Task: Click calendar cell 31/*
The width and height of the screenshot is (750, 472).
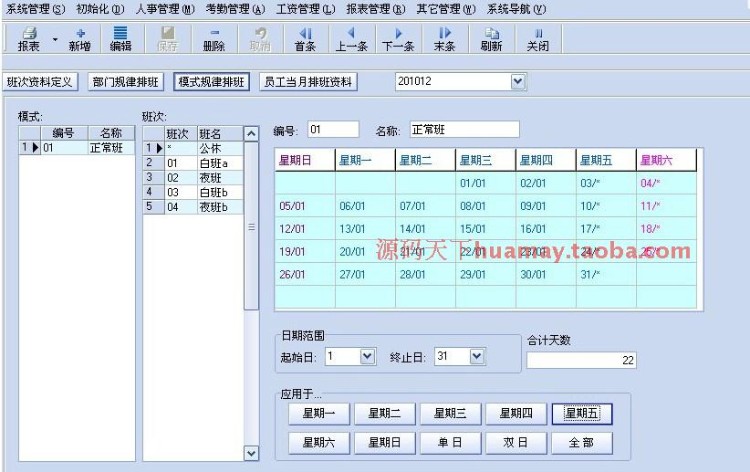Action: [x=606, y=274]
